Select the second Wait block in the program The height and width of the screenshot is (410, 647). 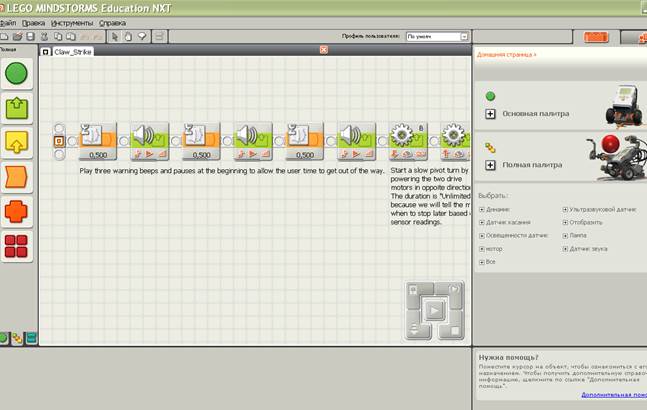click(201, 141)
